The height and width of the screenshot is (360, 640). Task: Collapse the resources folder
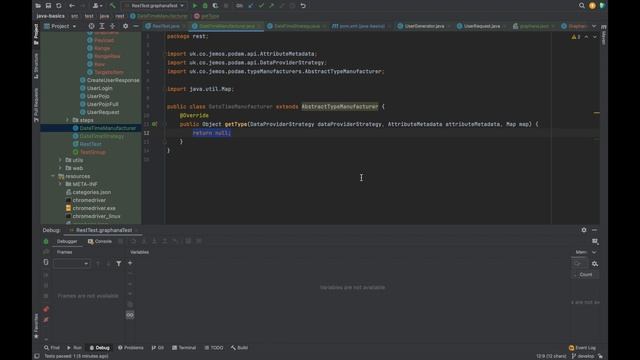(x=53, y=176)
